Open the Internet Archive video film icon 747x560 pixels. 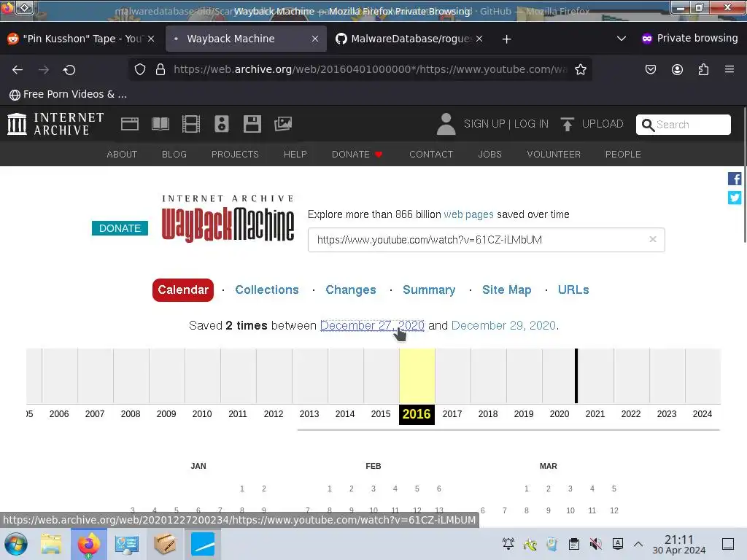tap(190, 124)
